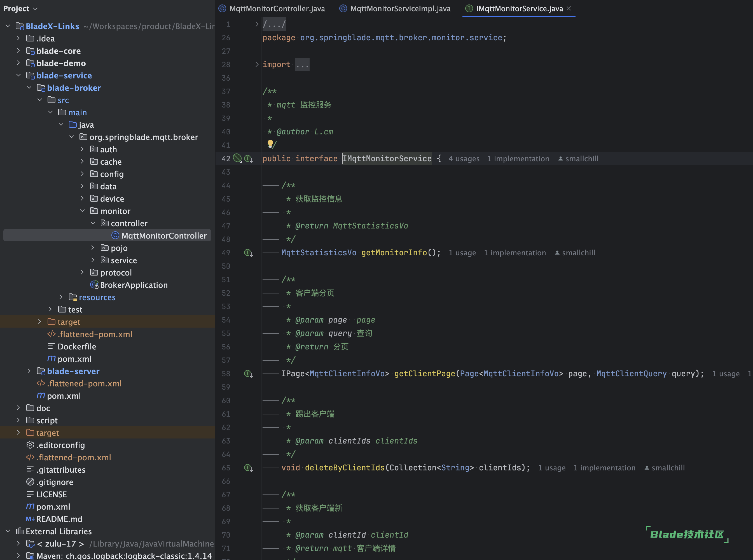Click the root .flattened-pom.xml XML icon
This screenshot has width=753, height=560.
[30, 457]
